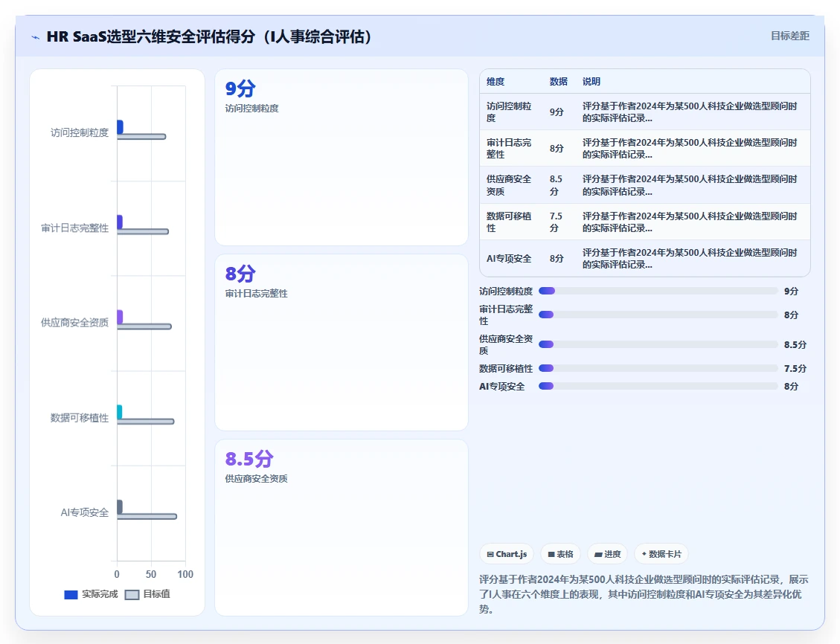840x644 pixels.
Task: Open the 8分 审计日志完整性 data card
Action: (x=342, y=342)
